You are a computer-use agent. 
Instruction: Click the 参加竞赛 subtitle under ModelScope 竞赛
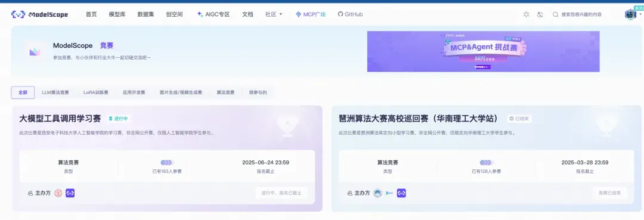pos(103,58)
